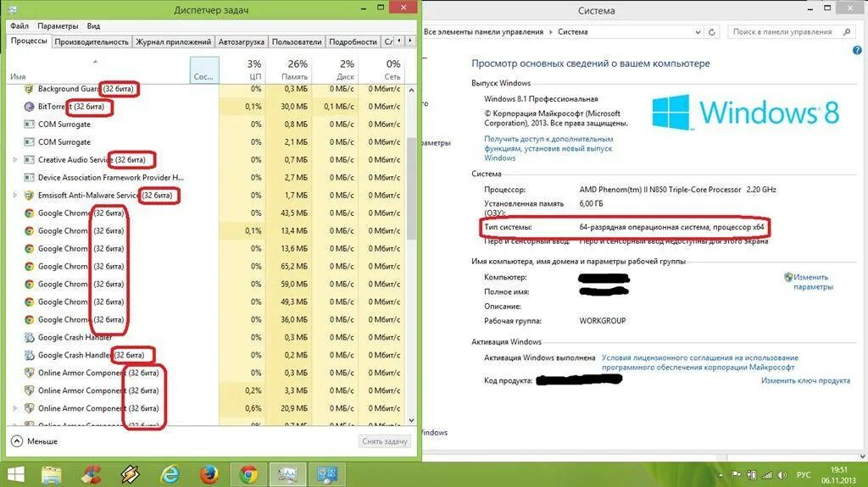
Task: Show hidden tray icons arrow
Action: point(721,475)
